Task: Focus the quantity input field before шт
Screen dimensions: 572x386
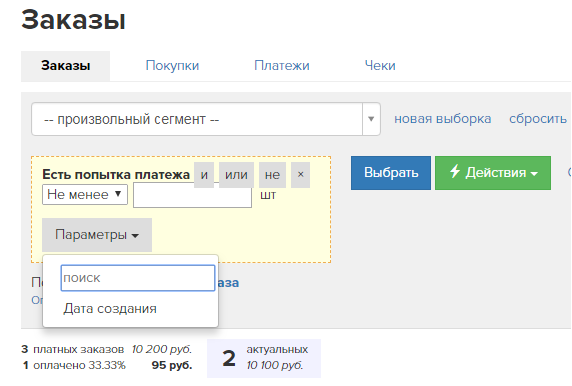Action: [192, 195]
